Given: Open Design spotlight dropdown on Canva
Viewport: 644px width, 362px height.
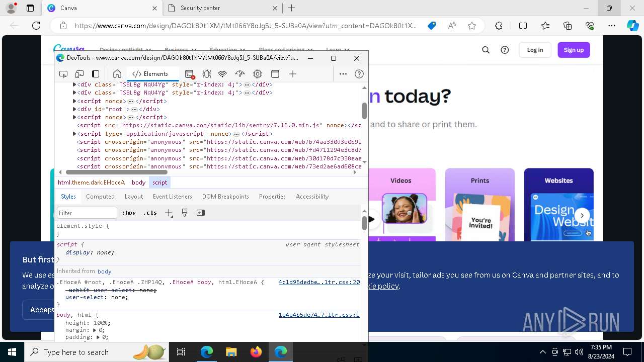Looking at the screenshot, I should pyautogui.click(x=125, y=50).
